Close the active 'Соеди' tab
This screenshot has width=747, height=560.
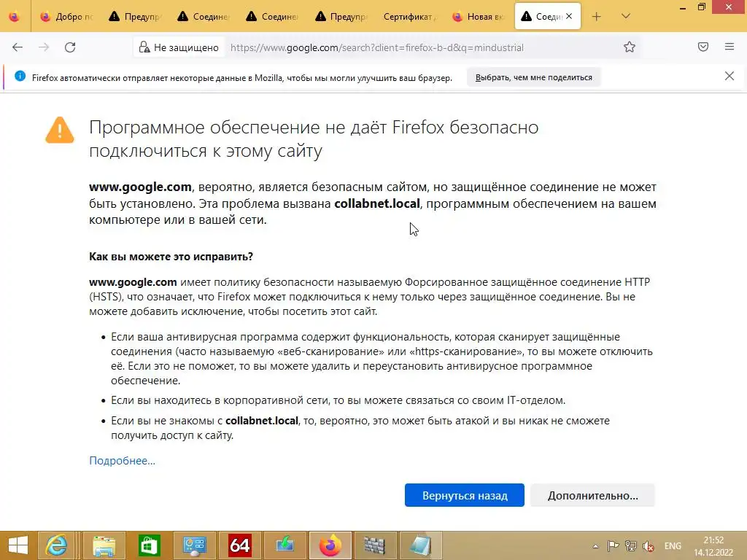pos(569,16)
